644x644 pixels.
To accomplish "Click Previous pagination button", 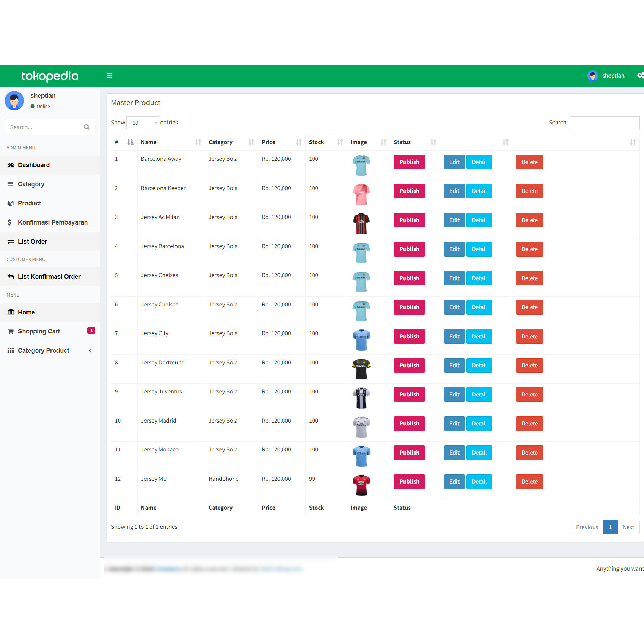I will pyautogui.click(x=587, y=527).
